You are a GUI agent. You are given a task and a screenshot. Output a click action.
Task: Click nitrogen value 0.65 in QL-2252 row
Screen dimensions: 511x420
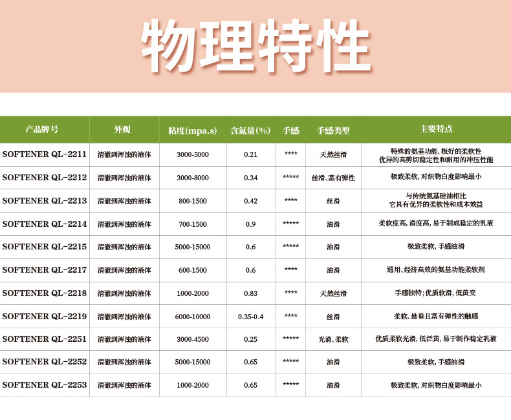tap(250, 362)
